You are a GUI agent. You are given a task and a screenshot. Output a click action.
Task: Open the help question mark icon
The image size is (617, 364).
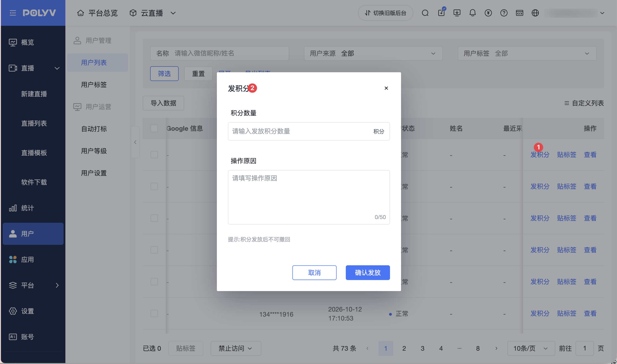(504, 13)
